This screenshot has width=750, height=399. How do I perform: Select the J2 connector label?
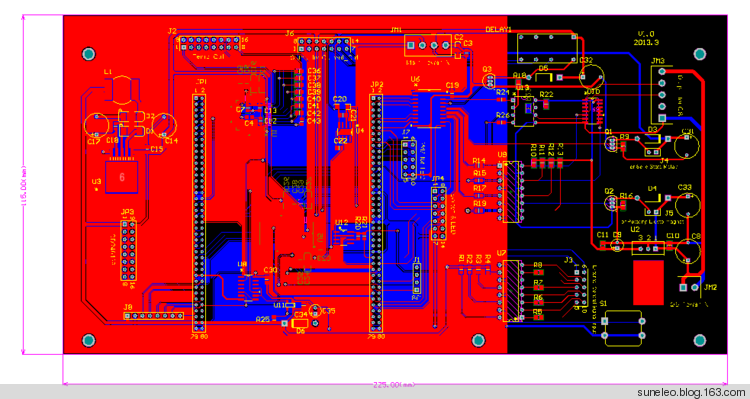(172, 31)
